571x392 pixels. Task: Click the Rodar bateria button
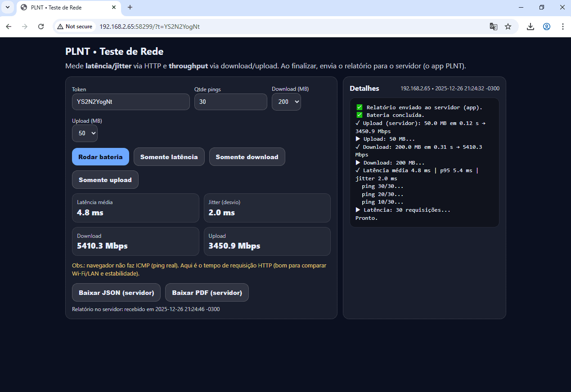[100, 156]
